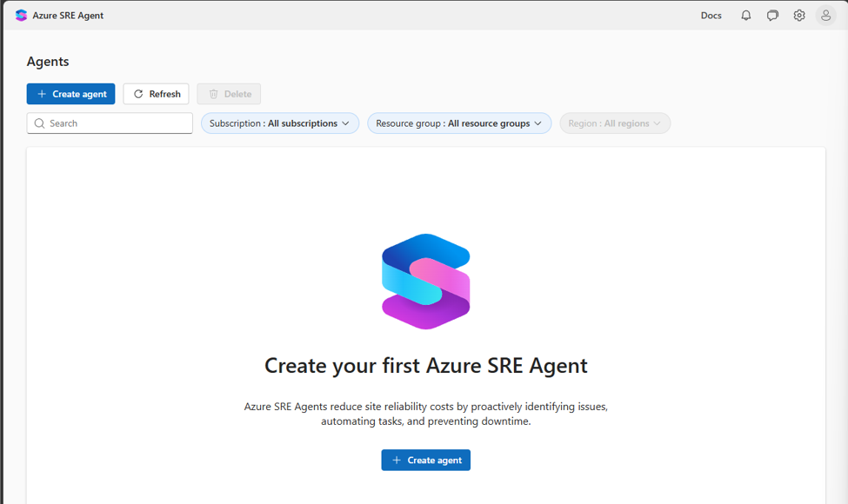
Task: Expand the Subscription filter dropdown
Action: [x=280, y=123]
